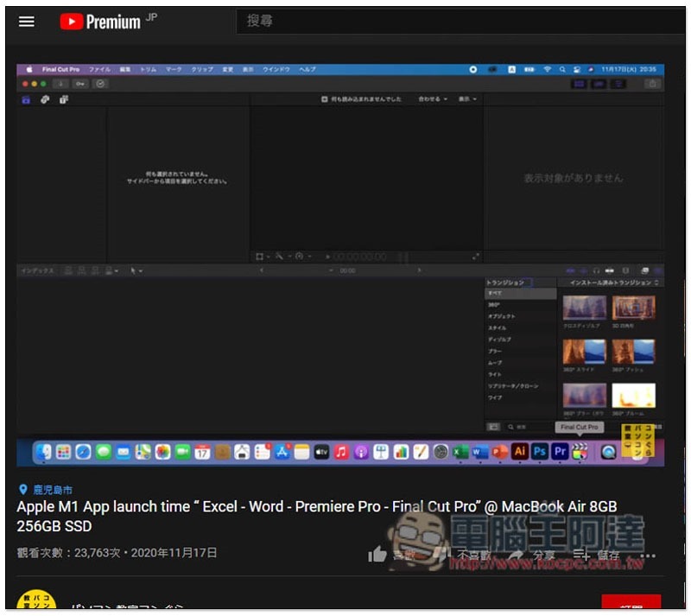This screenshot has height=616, width=691.
Task: Open the マーク menu
Action: (x=174, y=69)
